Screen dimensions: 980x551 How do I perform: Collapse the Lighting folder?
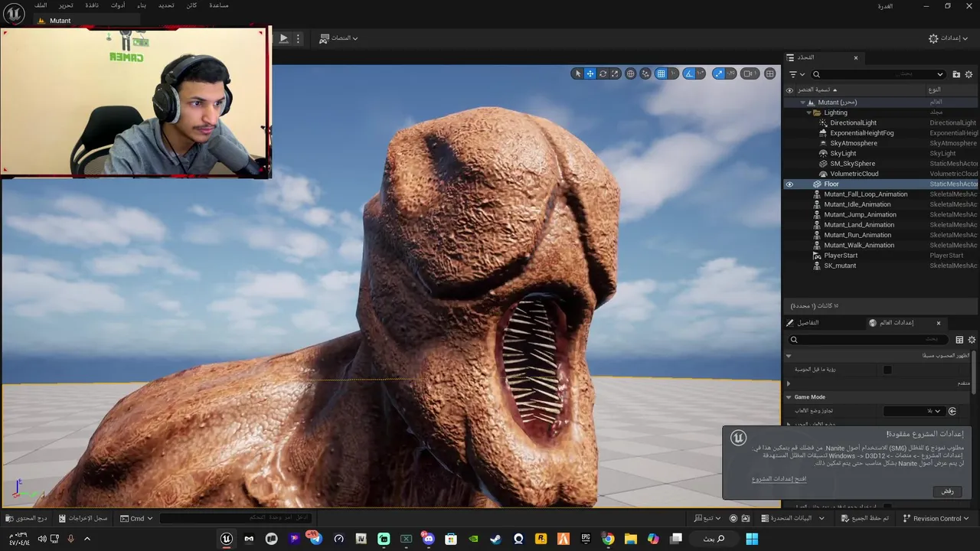coord(809,112)
